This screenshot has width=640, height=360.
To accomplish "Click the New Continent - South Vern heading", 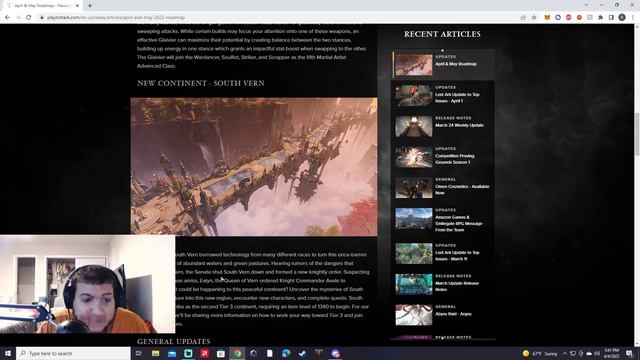I will tap(201, 83).
